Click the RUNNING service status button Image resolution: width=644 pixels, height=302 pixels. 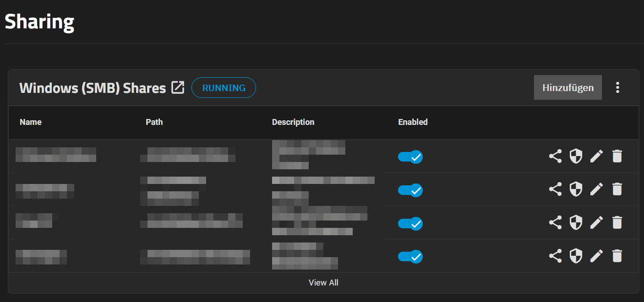tap(224, 88)
